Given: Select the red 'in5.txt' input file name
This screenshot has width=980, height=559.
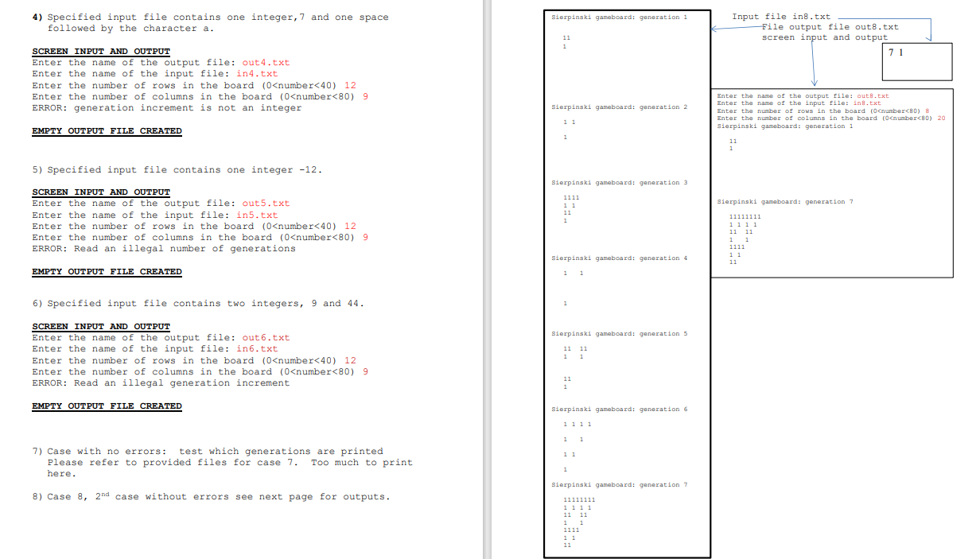Looking at the screenshot, I should tap(257, 215).
